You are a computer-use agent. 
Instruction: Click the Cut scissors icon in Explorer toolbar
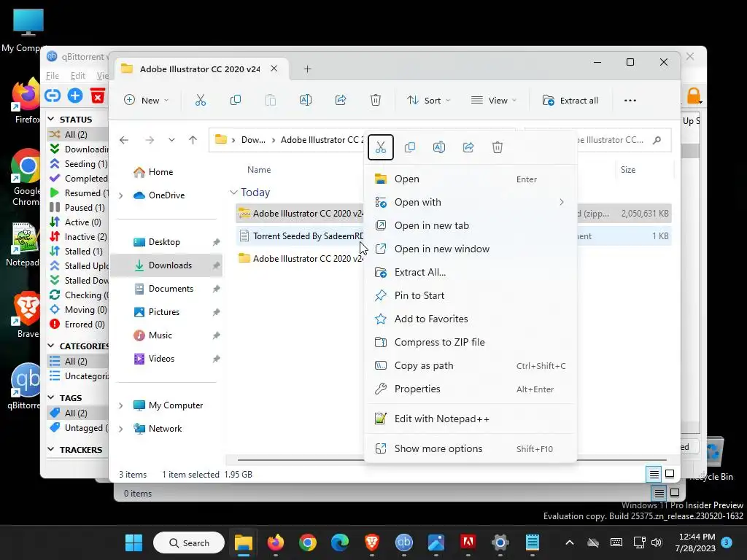pyautogui.click(x=201, y=100)
